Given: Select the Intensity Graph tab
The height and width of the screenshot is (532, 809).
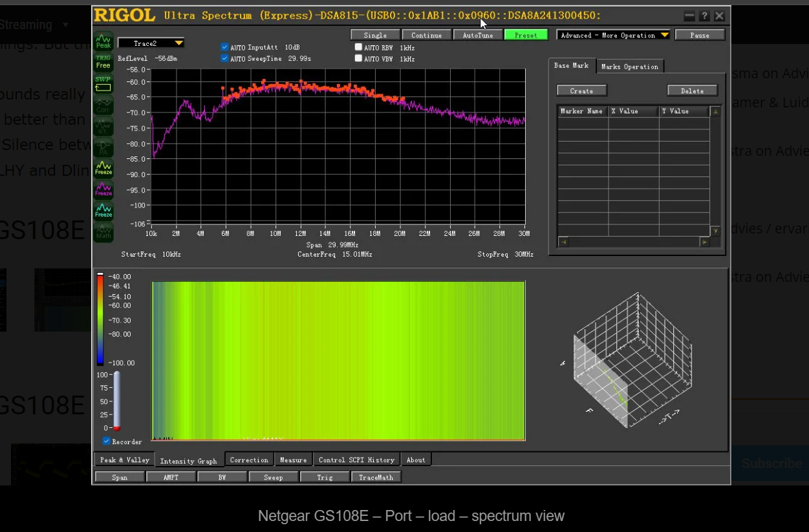Looking at the screenshot, I should click(x=189, y=461).
